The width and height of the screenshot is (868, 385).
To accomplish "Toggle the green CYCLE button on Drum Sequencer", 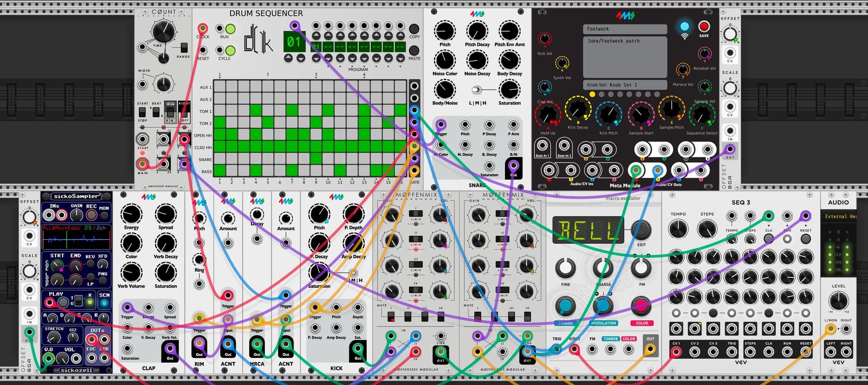I will (x=231, y=50).
